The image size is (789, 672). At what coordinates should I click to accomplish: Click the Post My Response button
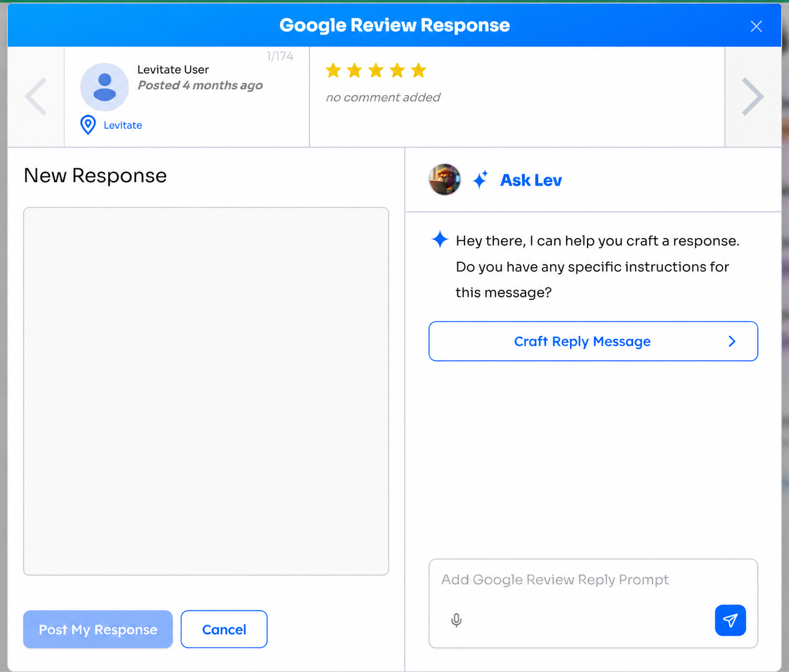pos(98,629)
